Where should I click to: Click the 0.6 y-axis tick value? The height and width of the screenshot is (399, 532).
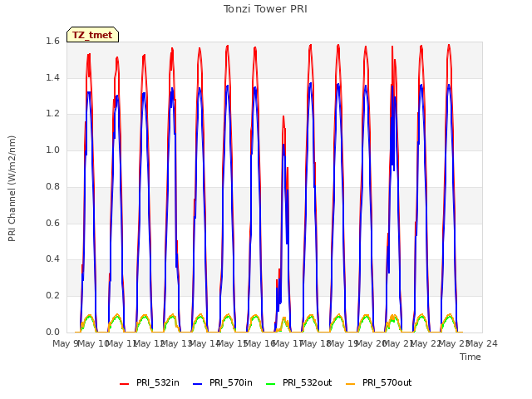pyautogui.click(x=52, y=223)
